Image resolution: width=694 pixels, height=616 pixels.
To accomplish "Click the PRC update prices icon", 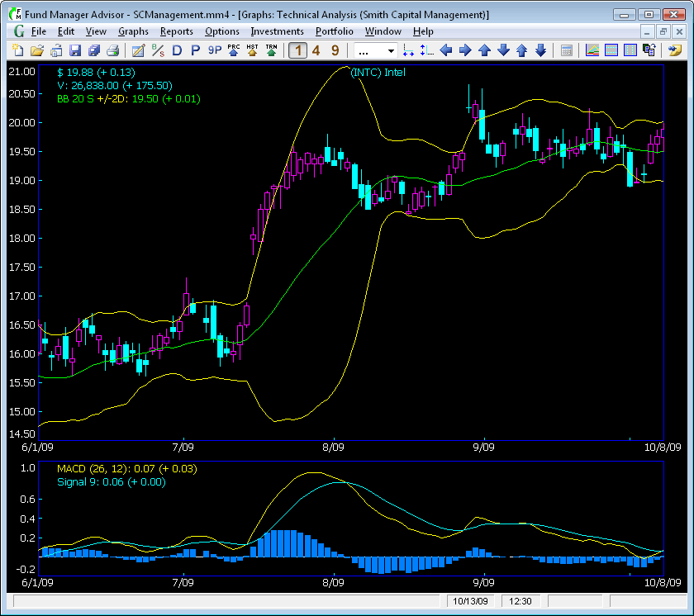I will tap(233, 50).
